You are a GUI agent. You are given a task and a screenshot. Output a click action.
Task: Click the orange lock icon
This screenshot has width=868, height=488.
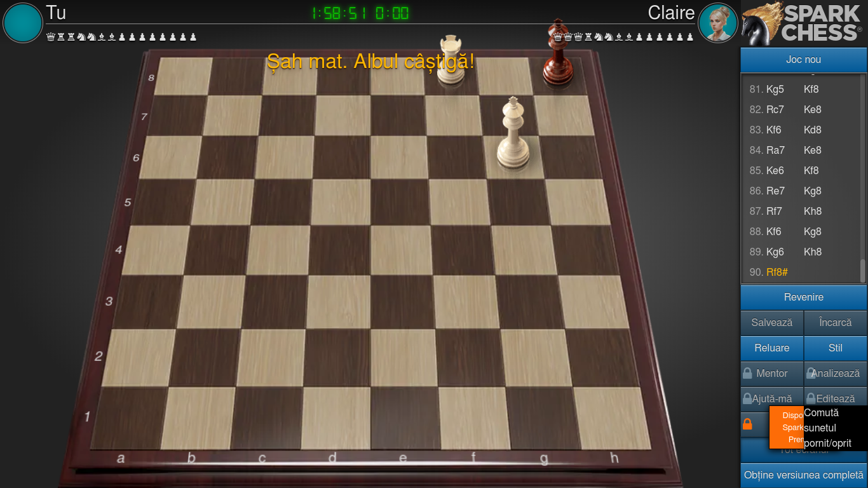[x=747, y=424]
